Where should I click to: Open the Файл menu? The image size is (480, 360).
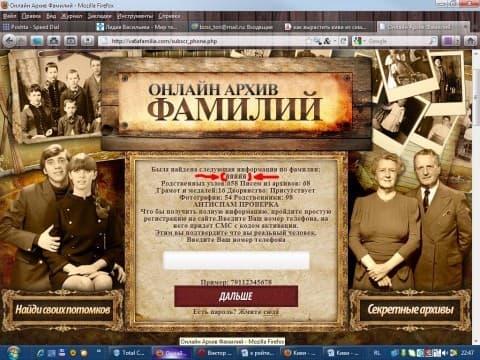tap(9, 16)
